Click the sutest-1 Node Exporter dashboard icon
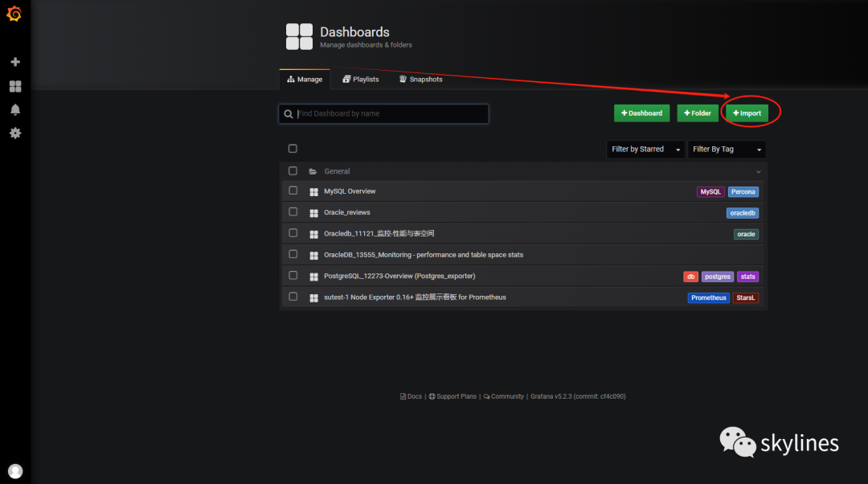 [314, 298]
